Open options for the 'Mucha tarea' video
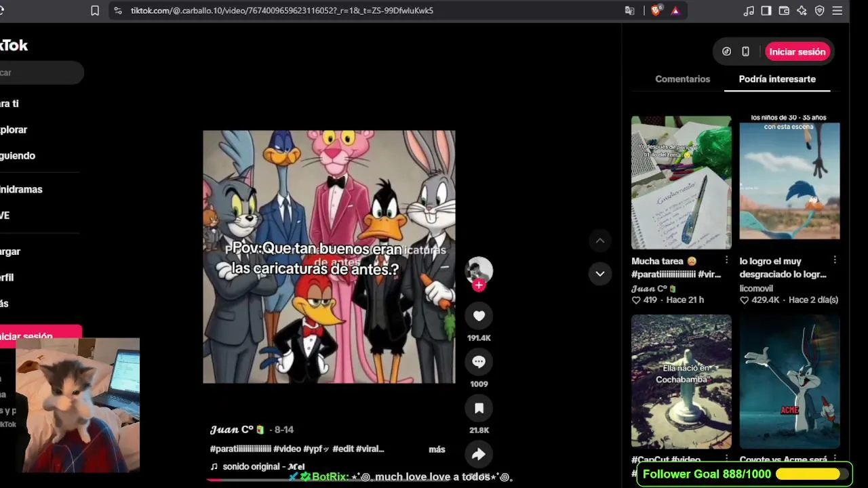Image resolution: width=868 pixels, height=488 pixels. 726,260
